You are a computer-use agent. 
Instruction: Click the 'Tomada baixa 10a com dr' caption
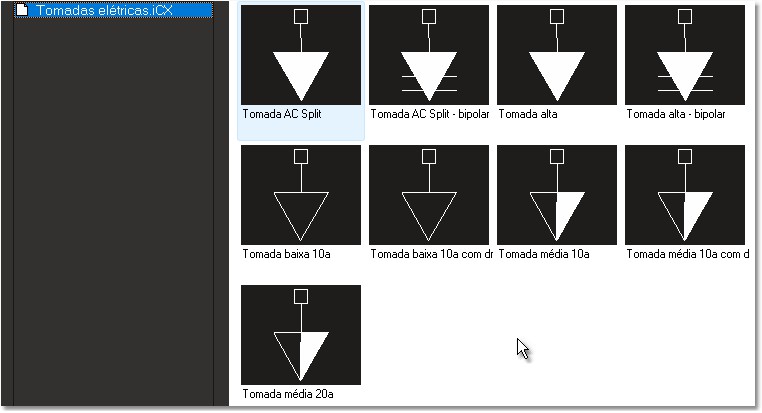(x=429, y=254)
